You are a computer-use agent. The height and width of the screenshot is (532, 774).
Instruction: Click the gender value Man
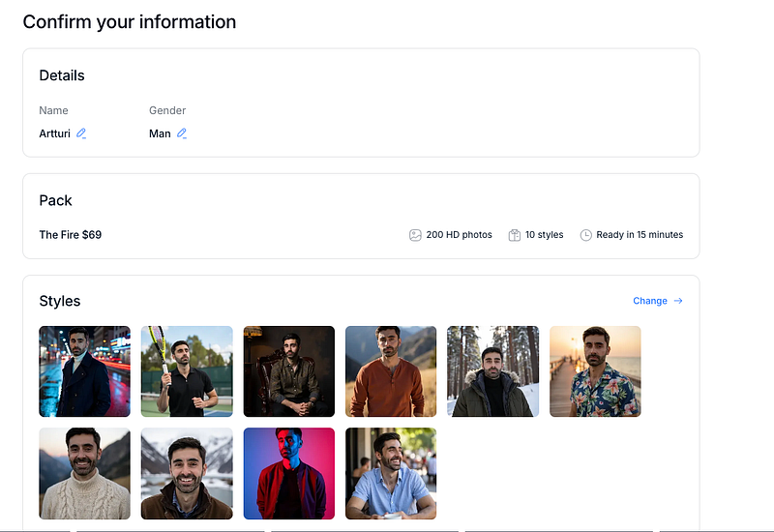click(x=160, y=133)
